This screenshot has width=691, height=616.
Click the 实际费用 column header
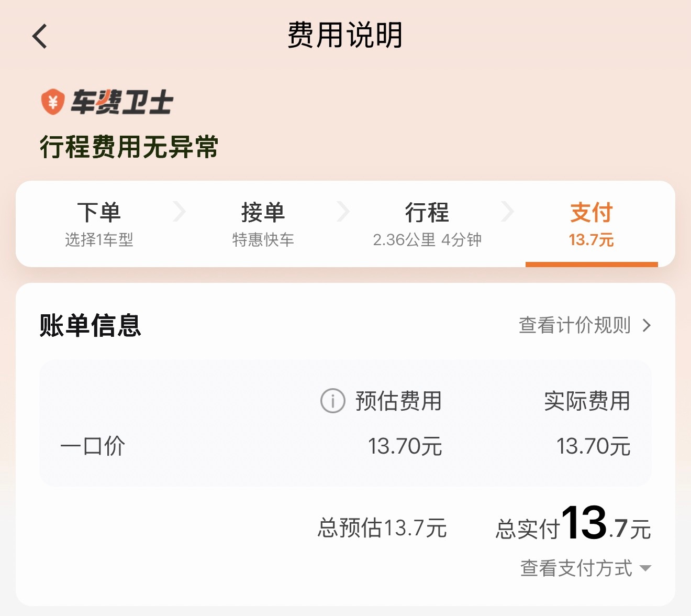(x=587, y=401)
